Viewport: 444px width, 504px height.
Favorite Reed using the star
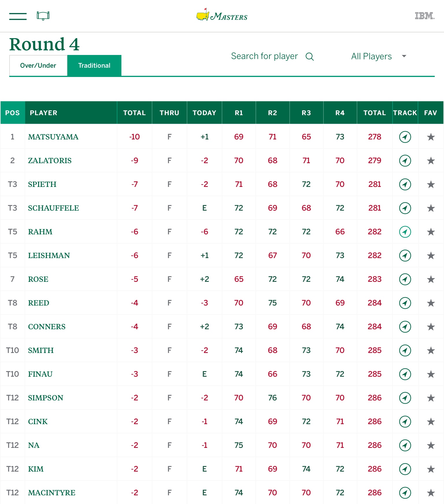(x=430, y=303)
